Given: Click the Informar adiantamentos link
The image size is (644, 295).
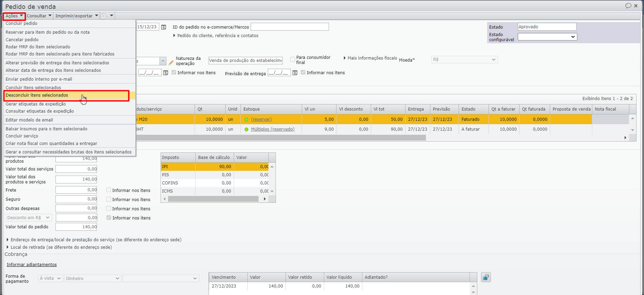Looking at the screenshot, I should point(32,265).
